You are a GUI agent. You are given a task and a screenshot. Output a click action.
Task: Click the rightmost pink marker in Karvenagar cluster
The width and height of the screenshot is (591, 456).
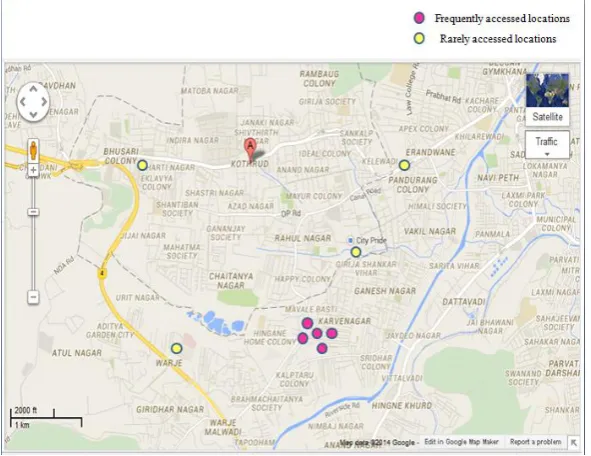pos(332,333)
